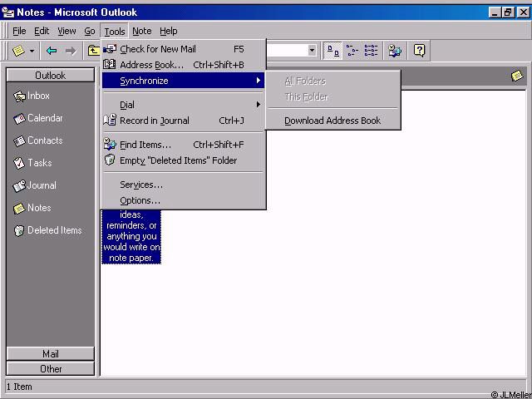Click All Folders in Synchronize submenu
Viewport: 532px width, 399px height.
[x=332, y=81]
